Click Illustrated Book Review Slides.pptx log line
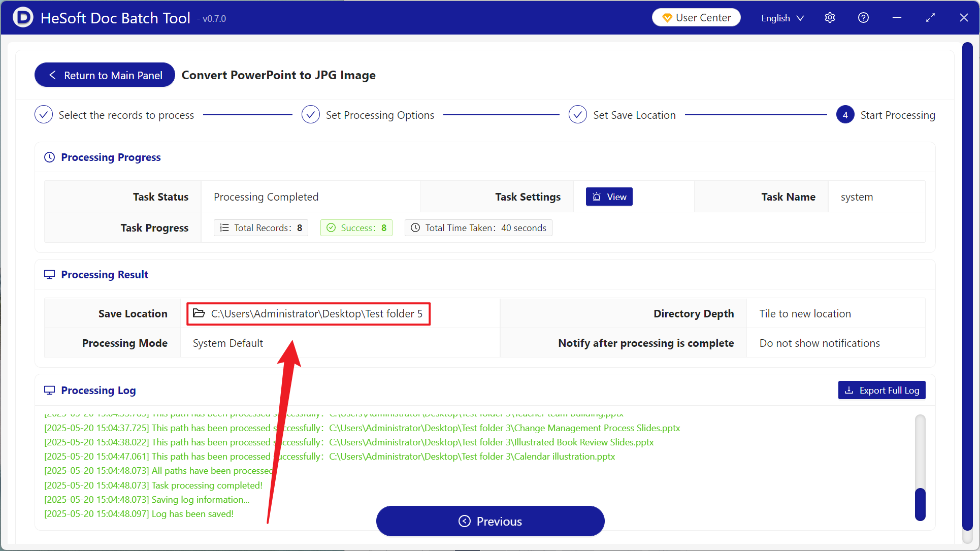The width and height of the screenshot is (980, 551). pos(349,442)
